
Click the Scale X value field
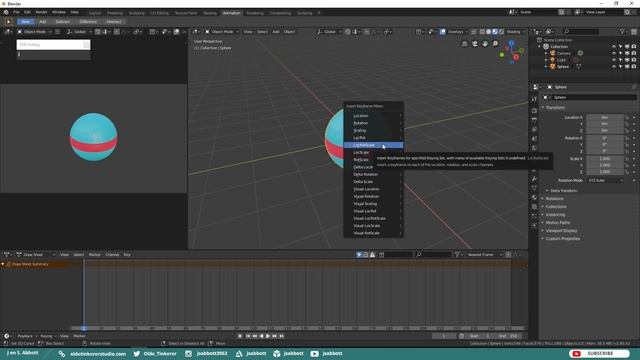[x=605, y=159]
